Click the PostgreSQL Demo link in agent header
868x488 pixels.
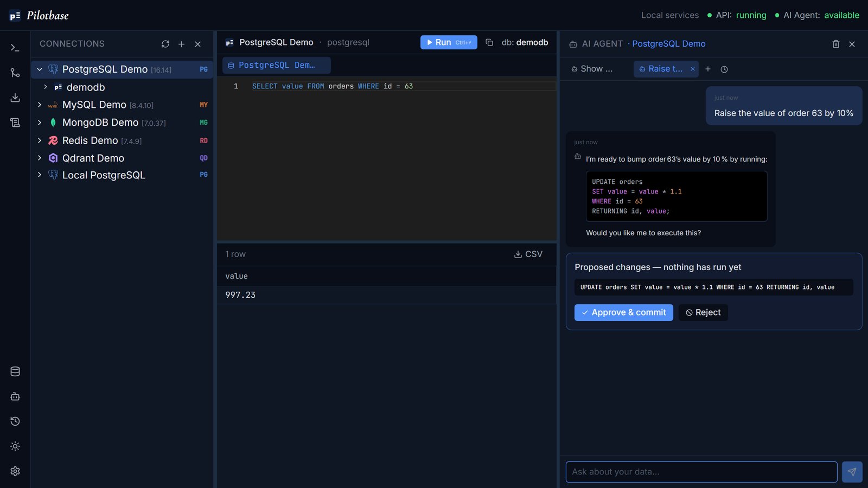[x=668, y=44]
